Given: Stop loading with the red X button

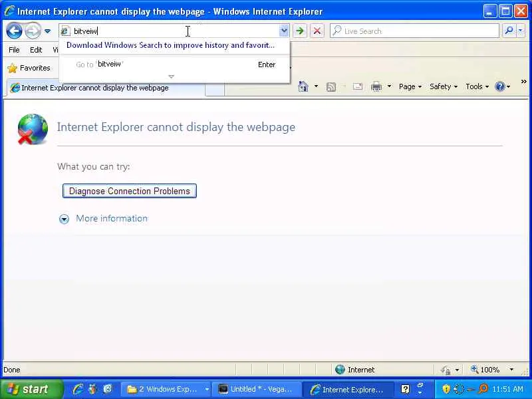Looking at the screenshot, I should click(x=317, y=31).
